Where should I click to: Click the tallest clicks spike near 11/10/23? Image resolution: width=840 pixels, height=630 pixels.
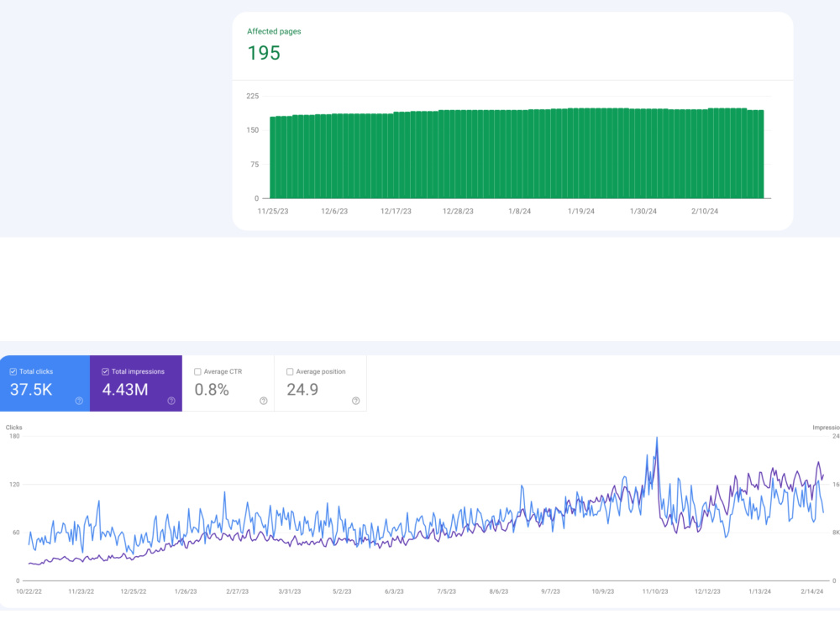click(x=657, y=439)
